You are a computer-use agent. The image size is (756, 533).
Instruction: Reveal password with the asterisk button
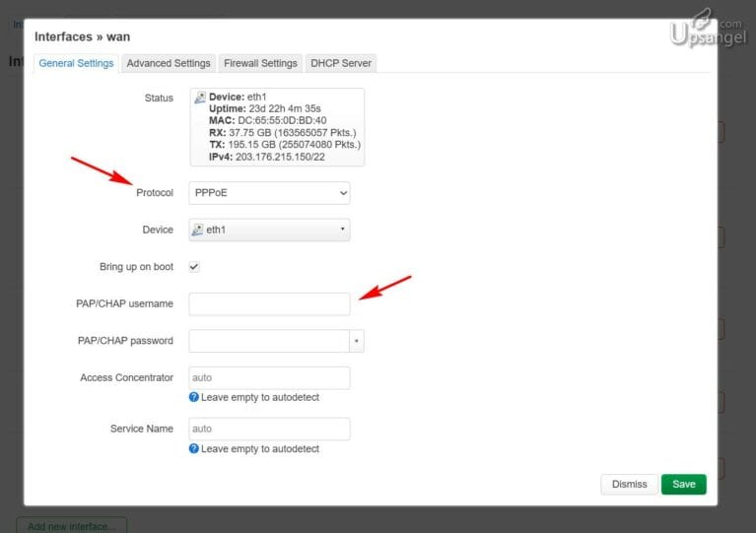pyautogui.click(x=358, y=341)
